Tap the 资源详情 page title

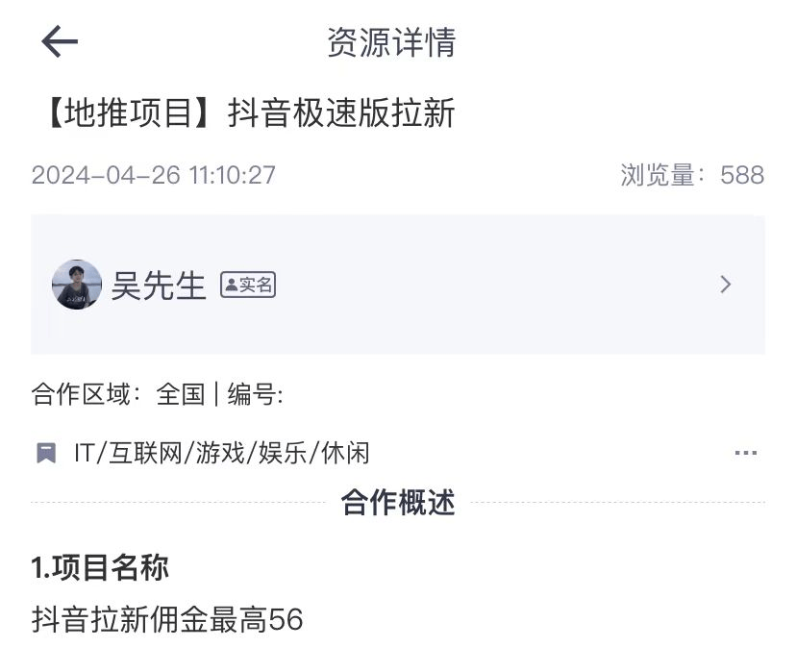[x=391, y=42]
